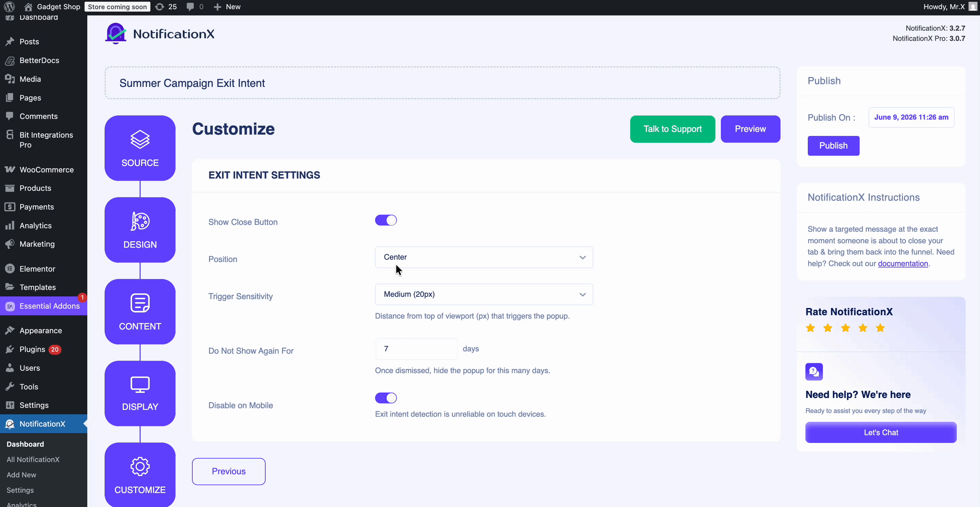Select the Customize step gear icon
The image size is (980, 507).
pyautogui.click(x=140, y=466)
